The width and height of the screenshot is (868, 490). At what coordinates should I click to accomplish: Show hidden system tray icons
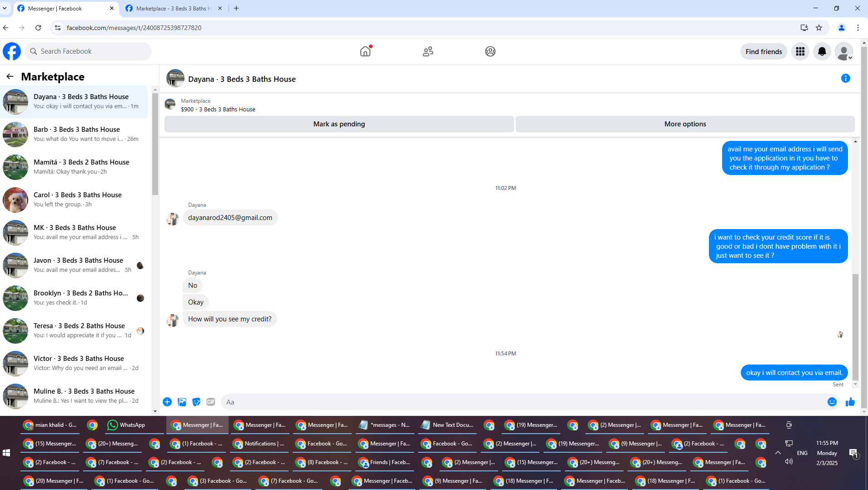click(778, 453)
